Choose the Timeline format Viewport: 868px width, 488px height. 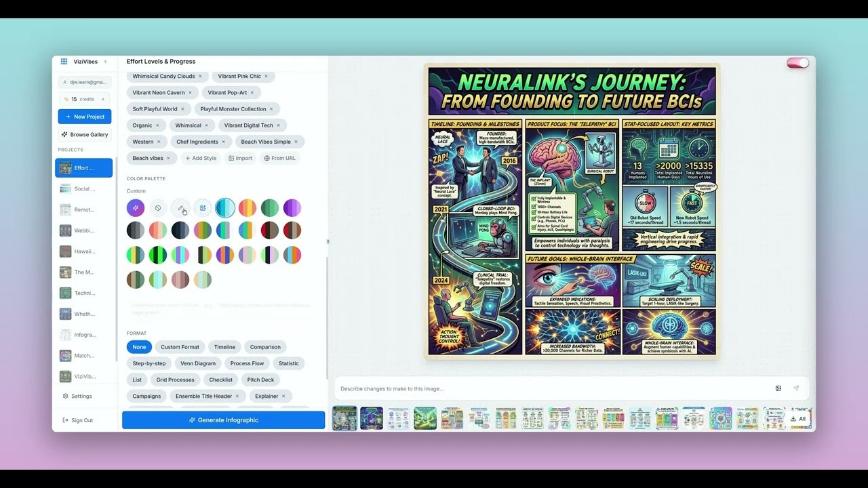[x=224, y=347]
